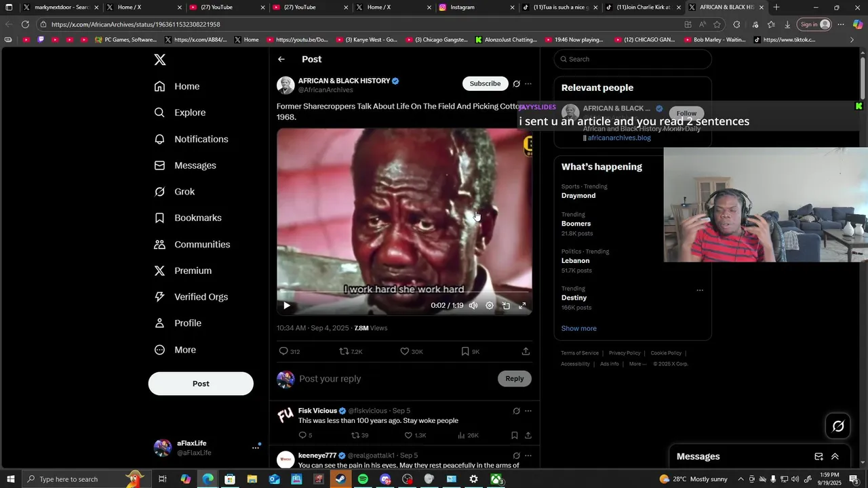Open a new browser tab
The image size is (868, 488).
776,7
